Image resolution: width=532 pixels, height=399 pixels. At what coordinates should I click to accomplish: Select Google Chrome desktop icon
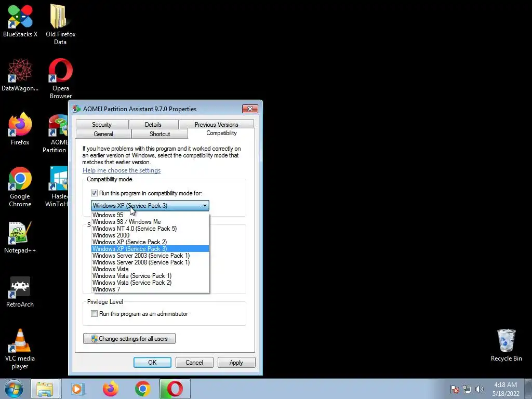[20, 187]
